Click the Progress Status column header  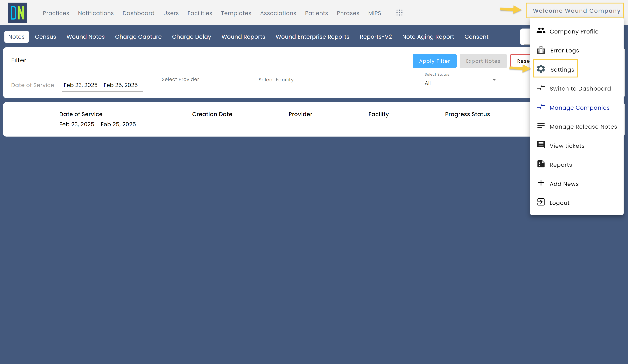[x=467, y=114]
